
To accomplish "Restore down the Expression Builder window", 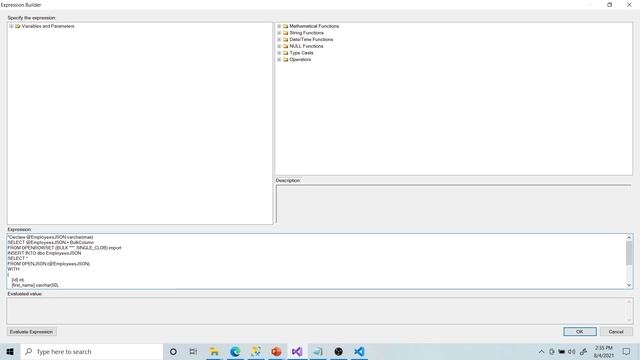I will [609, 4].
